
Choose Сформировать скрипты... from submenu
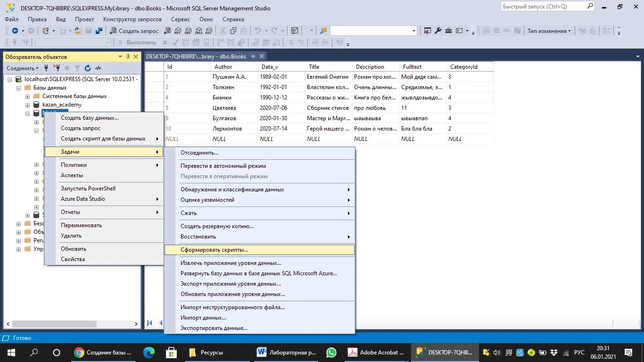(259, 250)
